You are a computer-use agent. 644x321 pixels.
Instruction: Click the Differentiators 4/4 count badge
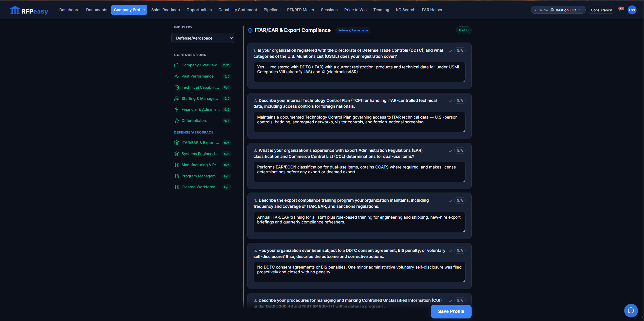[227, 121]
